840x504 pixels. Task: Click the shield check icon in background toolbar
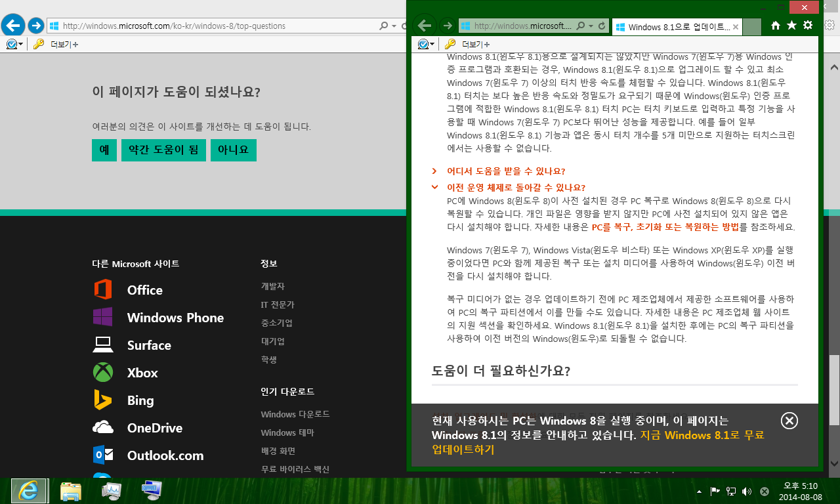pos(11,44)
